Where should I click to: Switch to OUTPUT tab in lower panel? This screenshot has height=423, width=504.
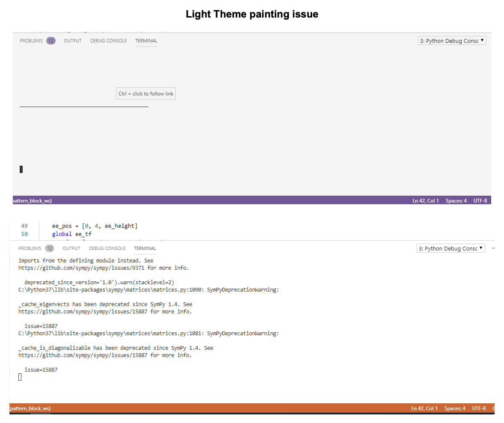click(x=71, y=248)
